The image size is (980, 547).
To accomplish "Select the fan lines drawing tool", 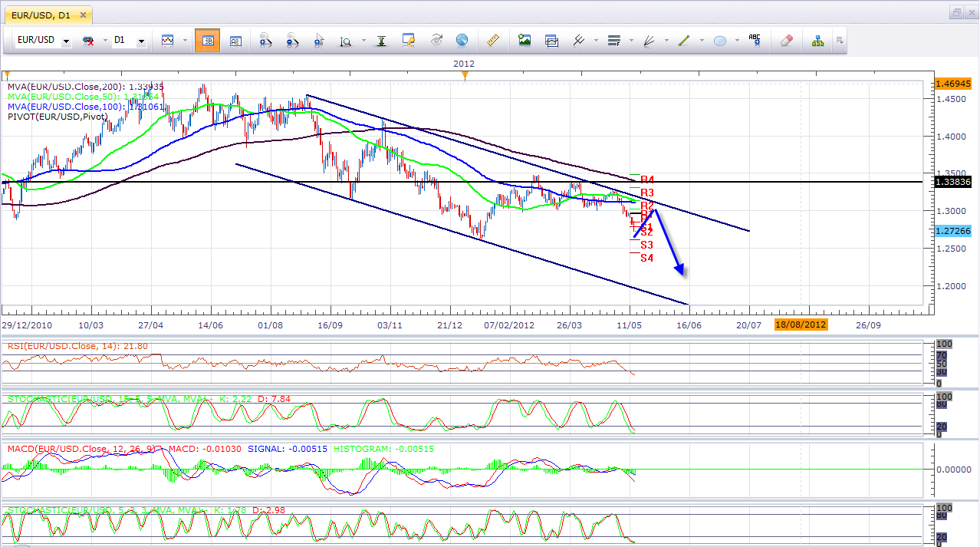I will coord(649,40).
